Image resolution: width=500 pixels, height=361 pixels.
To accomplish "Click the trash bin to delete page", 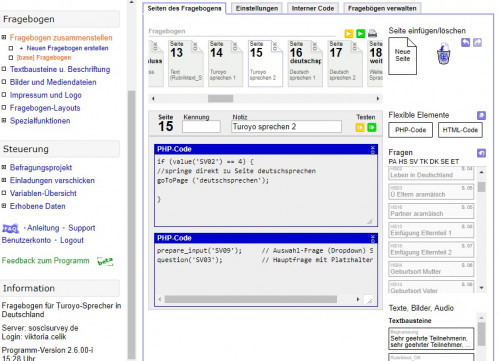I will 443,54.
